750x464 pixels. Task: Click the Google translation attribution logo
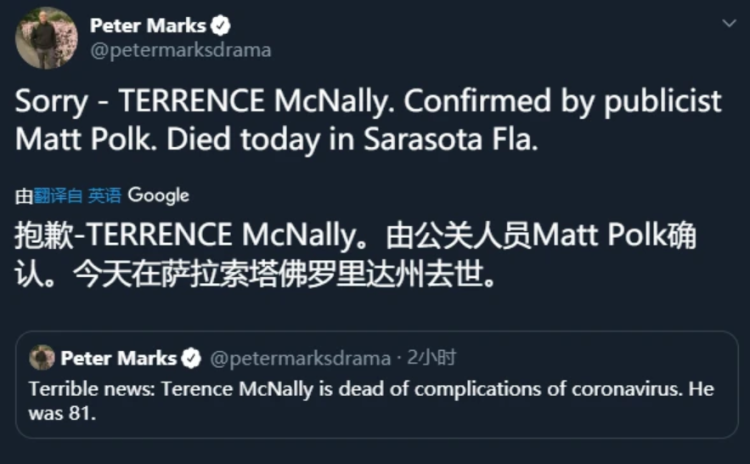[x=158, y=195]
